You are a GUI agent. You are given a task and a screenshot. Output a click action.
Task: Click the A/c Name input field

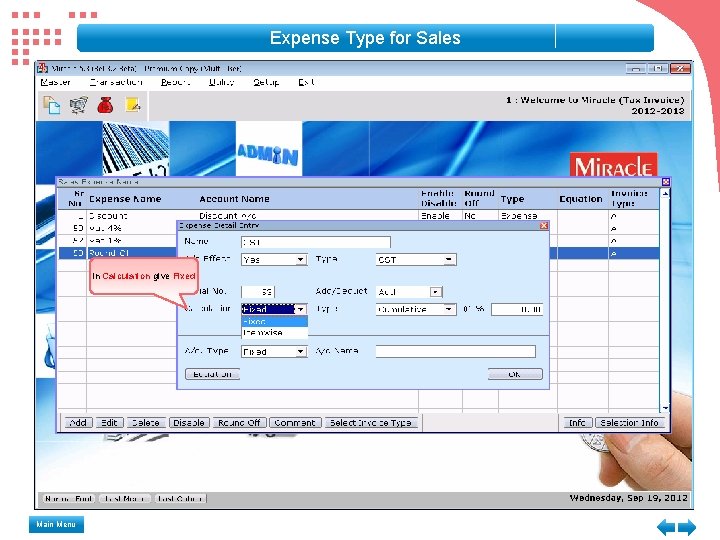click(x=456, y=352)
